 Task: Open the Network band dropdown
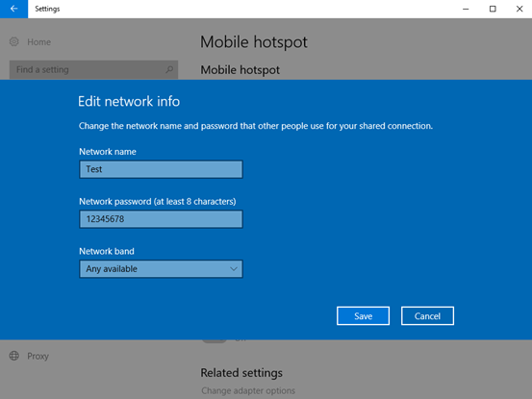coord(162,269)
